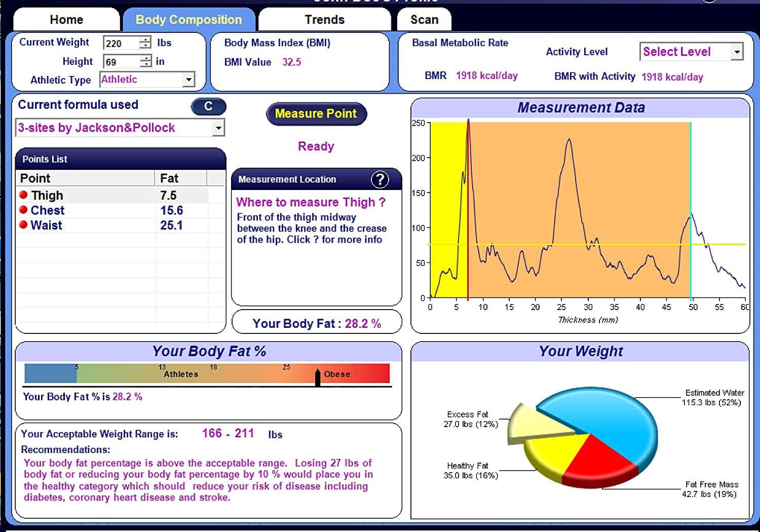The width and height of the screenshot is (760, 532).
Task: Click the red dot beside Chest
Action: pyautogui.click(x=23, y=210)
